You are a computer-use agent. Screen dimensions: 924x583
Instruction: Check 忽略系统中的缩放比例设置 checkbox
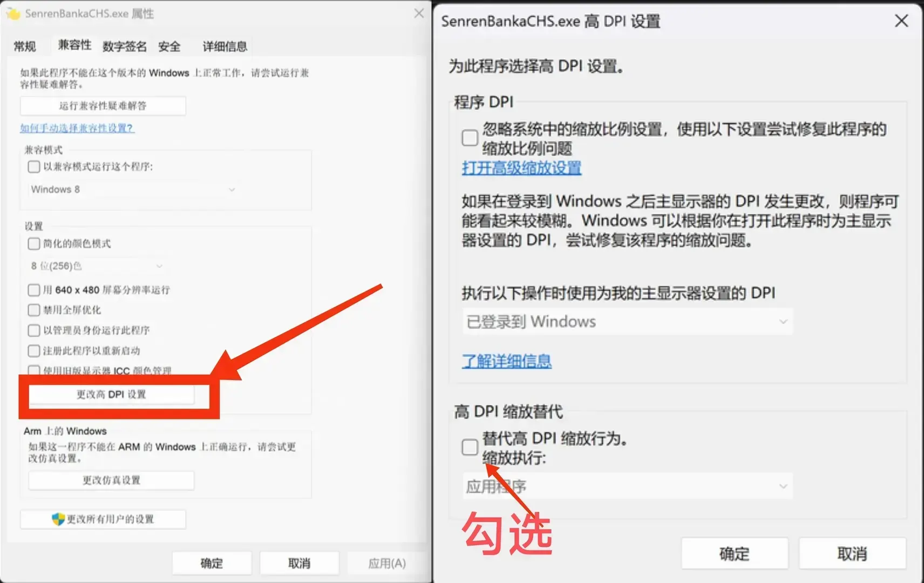click(x=470, y=138)
